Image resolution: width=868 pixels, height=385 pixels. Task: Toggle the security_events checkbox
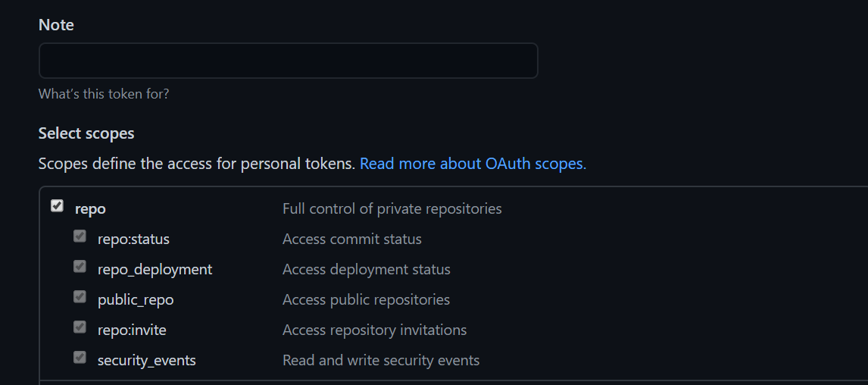tap(80, 358)
